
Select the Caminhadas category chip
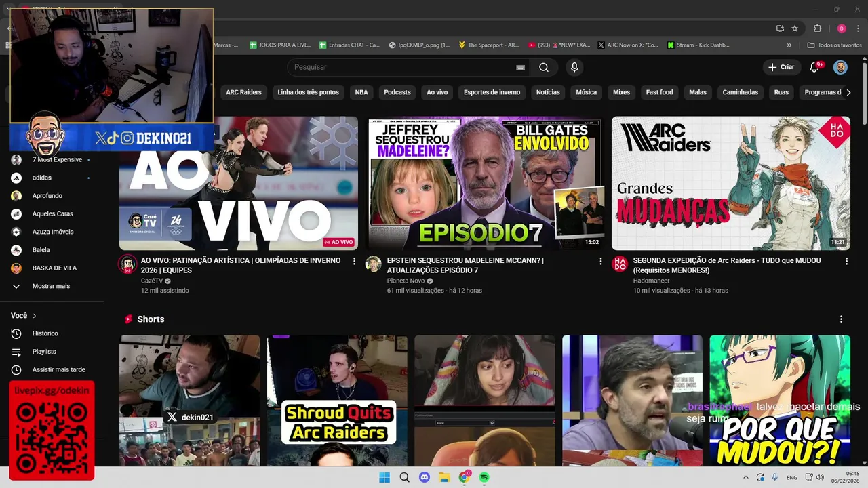[741, 92]
